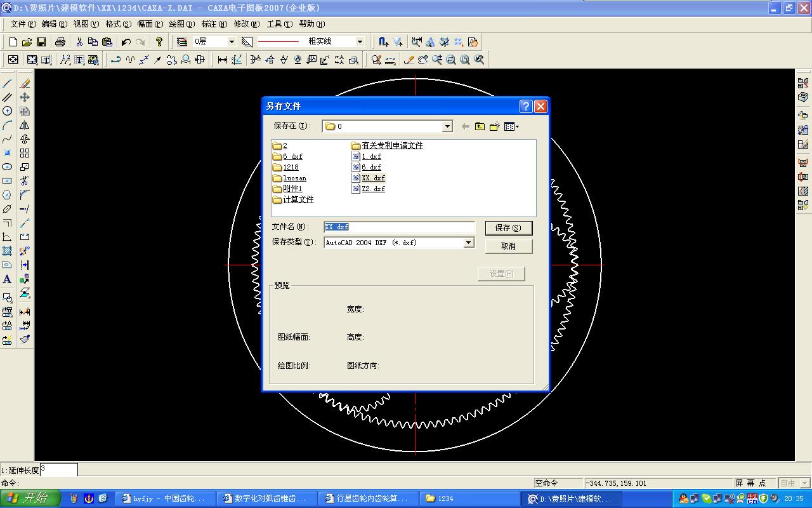The height and width of the screenshot is (508, 812).
Task: Click the Cut scissors toolbar icon
Action: pos(79,42)
